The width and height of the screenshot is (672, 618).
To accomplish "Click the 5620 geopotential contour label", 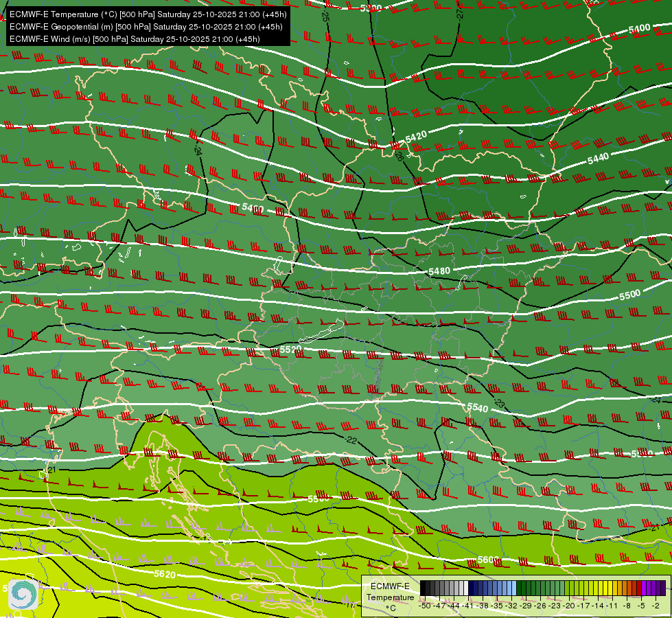I will pos(165,574).
